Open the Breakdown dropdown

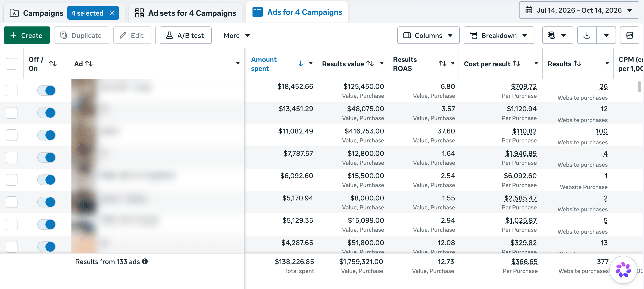coord(499,35)
